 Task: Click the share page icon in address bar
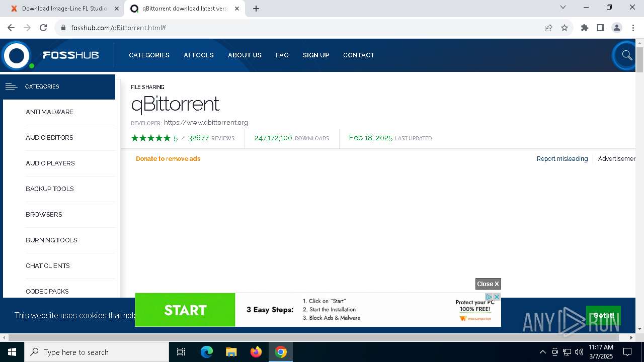click(x=548, y=28)
